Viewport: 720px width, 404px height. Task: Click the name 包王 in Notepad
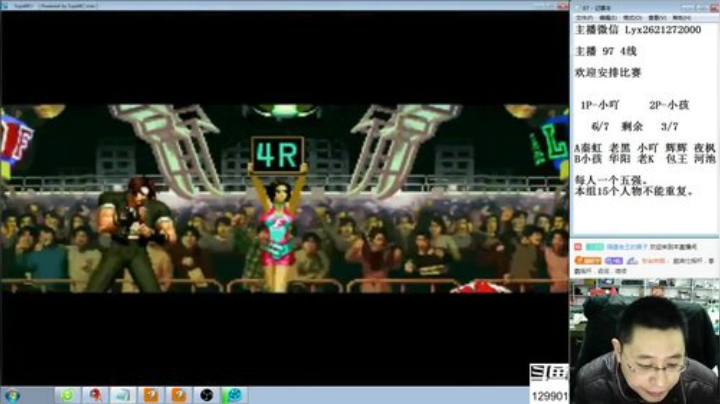pos(675,159)
